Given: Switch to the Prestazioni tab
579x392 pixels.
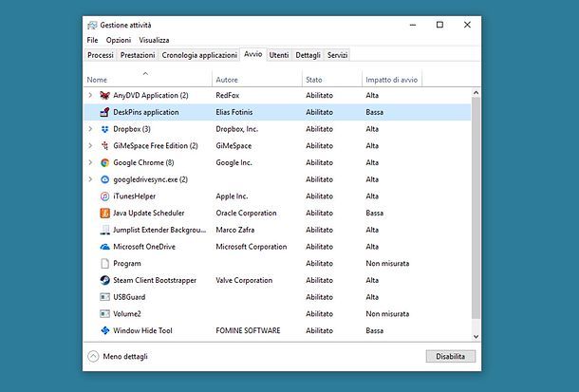Looking at the screenshot, I should point(138,55).
